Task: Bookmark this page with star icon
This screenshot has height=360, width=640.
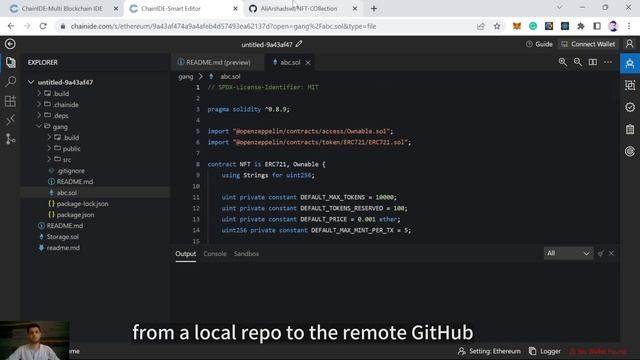Action: pos(497,26)
